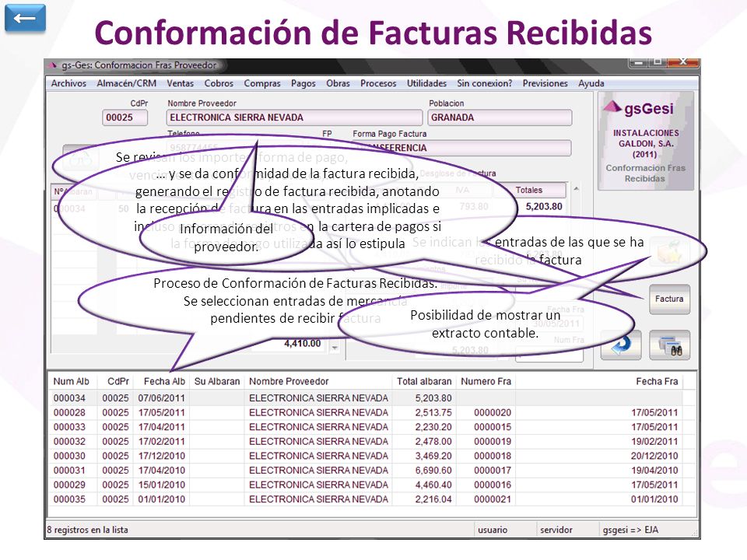Open the Ayuda menu
The width and height of the screenshot is (747, 560).
click(591, 83)
